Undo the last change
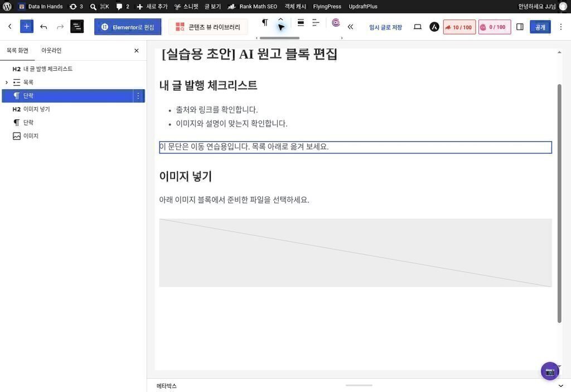Image resolution: width=571 pixels, height=392 pixels. (43, 27)
